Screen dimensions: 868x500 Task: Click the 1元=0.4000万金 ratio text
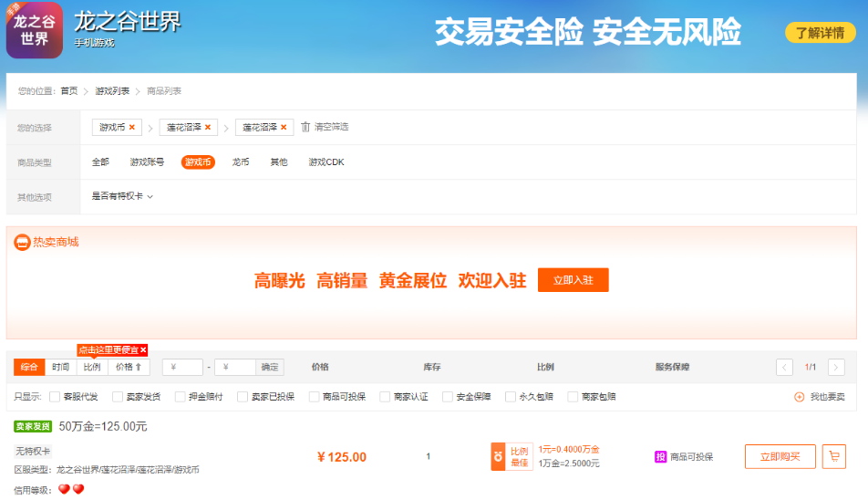point(569,450)
